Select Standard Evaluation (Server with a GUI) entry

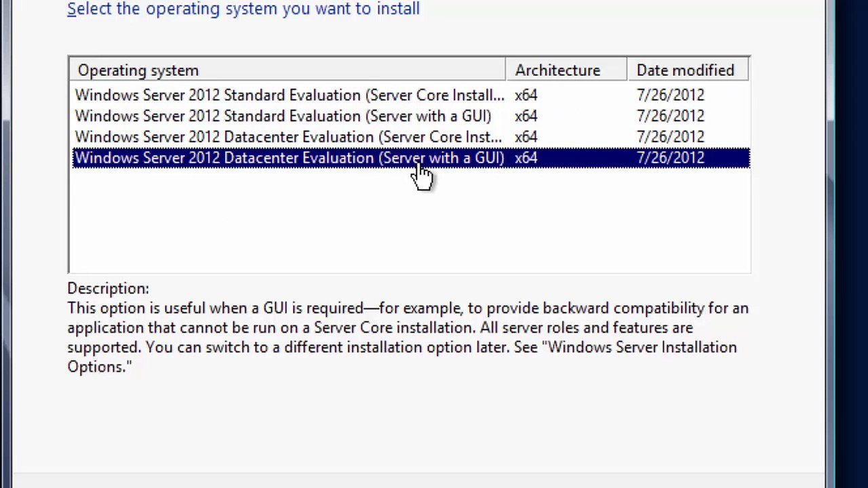410,116
